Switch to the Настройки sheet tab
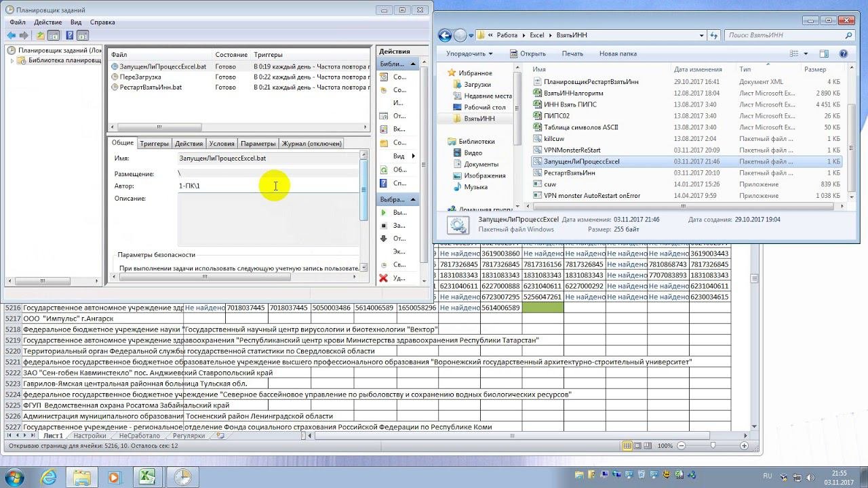868x488 pixels. coord(90,436)
